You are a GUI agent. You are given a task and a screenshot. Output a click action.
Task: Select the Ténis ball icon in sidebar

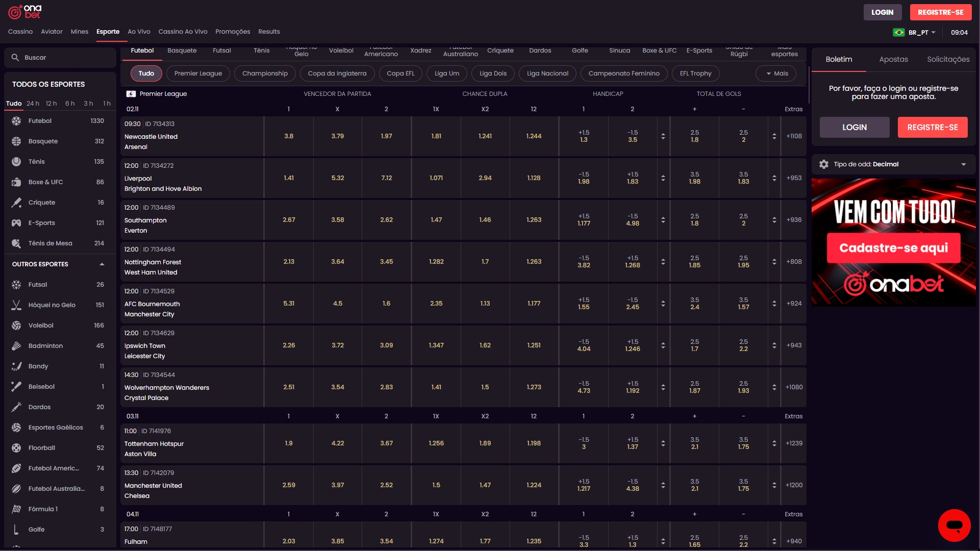pyautogui.click(x=16, y=162)
